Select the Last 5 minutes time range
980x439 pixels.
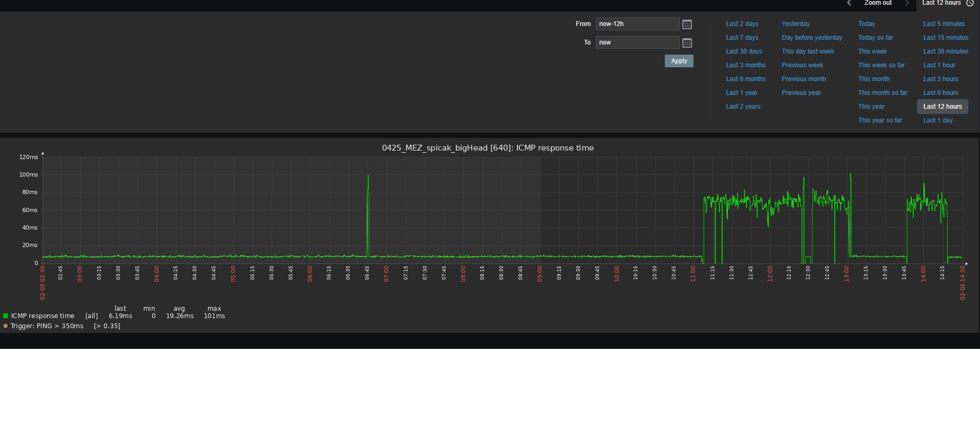[943, 24]
